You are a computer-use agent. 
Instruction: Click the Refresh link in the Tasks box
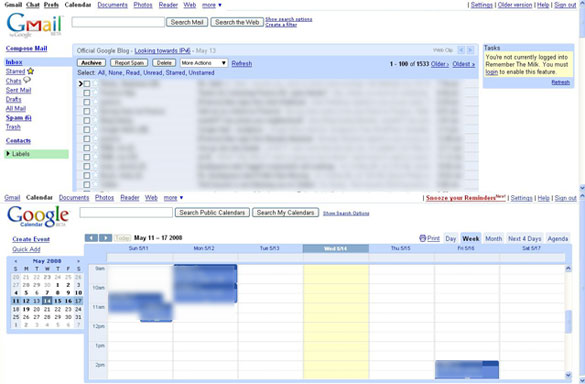tap(560, 82)
